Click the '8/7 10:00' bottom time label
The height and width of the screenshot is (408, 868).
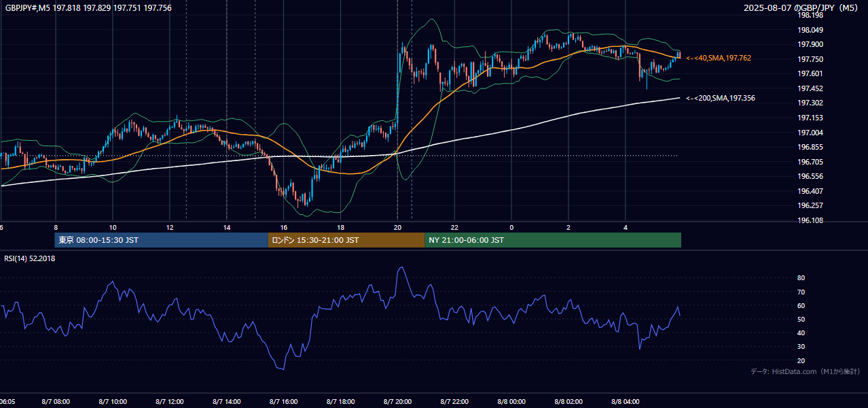(112, 402)
